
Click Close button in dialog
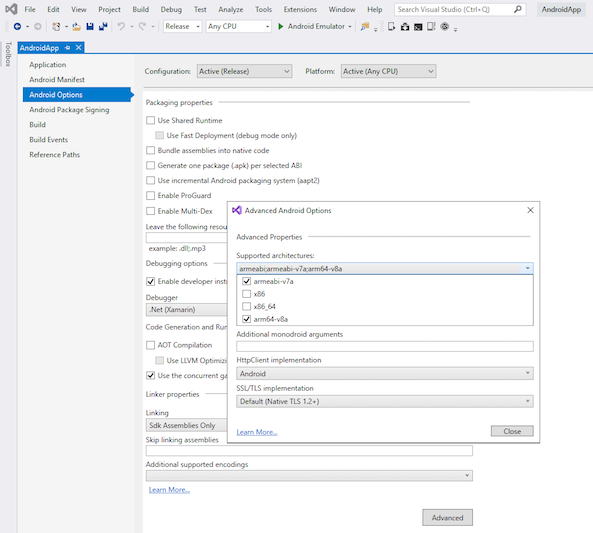click(x=512, y=431)
